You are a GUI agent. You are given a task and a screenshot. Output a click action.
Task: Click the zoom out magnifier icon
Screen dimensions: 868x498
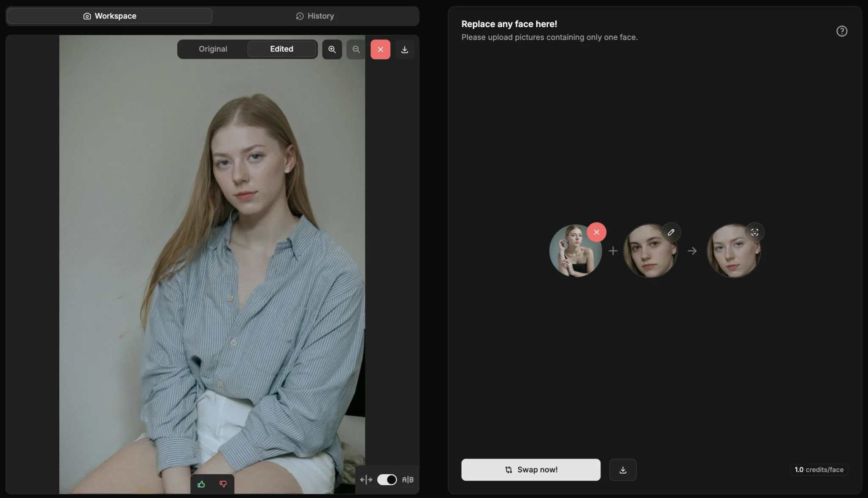(356, 49)
